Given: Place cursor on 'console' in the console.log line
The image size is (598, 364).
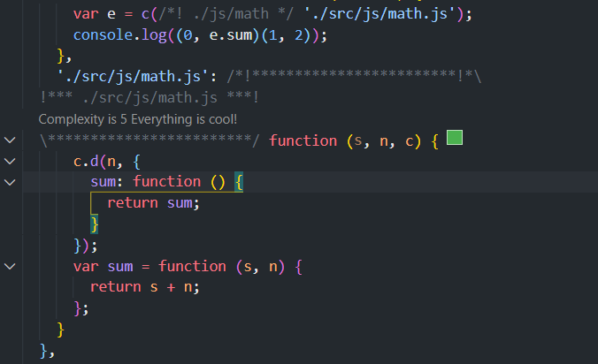Looking at the screenshot, I should (103, 35).
